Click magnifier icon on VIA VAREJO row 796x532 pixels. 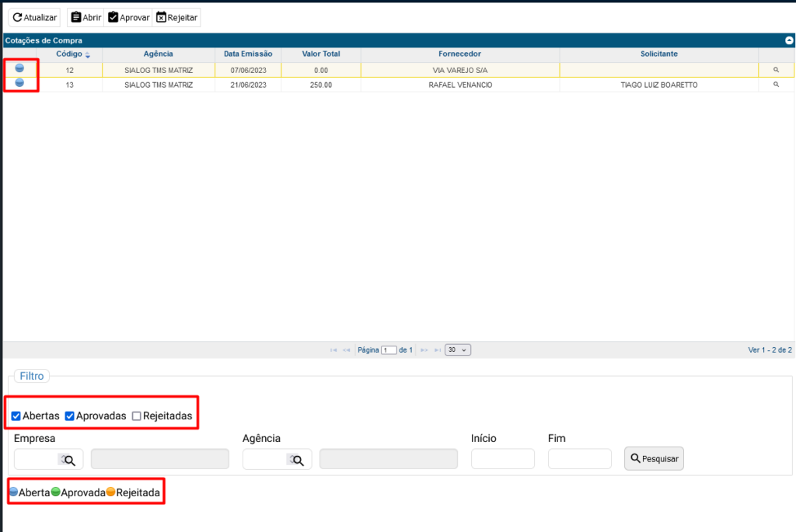pos(775,70)
